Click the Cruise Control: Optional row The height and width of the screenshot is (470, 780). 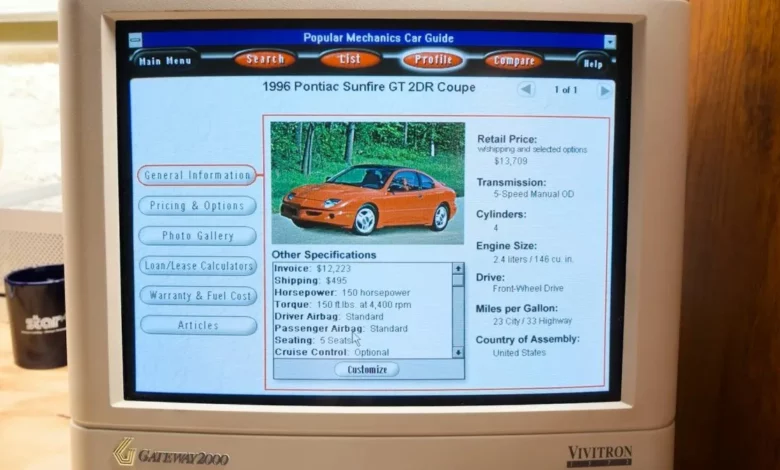pos(362,352)
